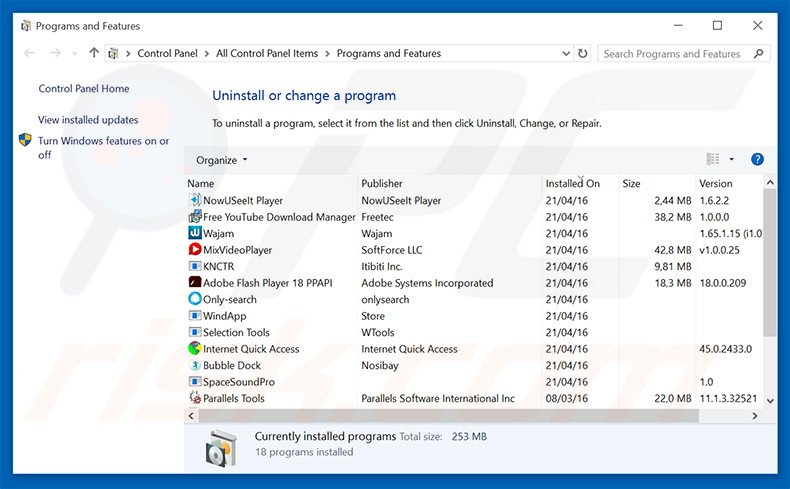Click the back navigation arrow
The height and width of the screenshot is (489, 790).
pyautogui.click(x=30, y=53)
